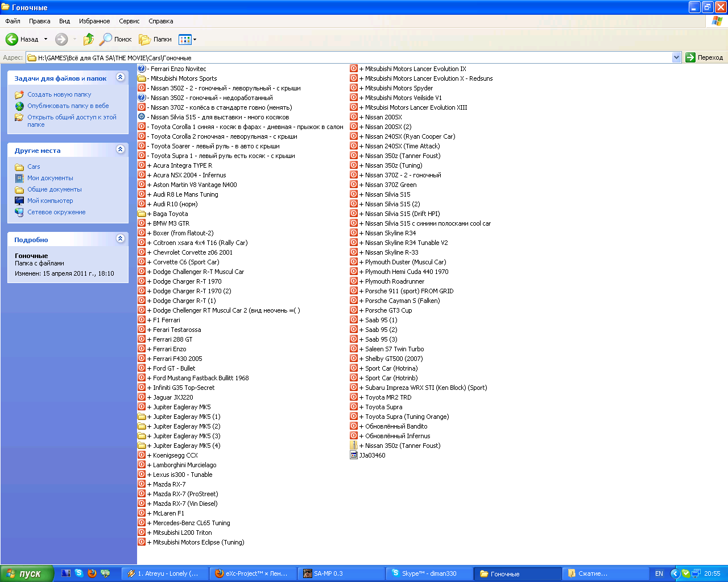Open Мои документы link
Viewport: 728px width, 582px height.
tap(50, 178)
